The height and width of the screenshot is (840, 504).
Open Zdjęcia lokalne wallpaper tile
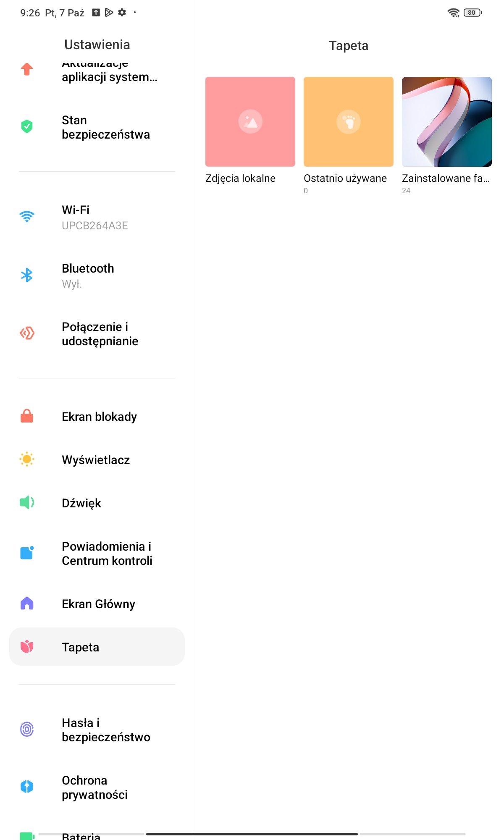pos(250,122)
